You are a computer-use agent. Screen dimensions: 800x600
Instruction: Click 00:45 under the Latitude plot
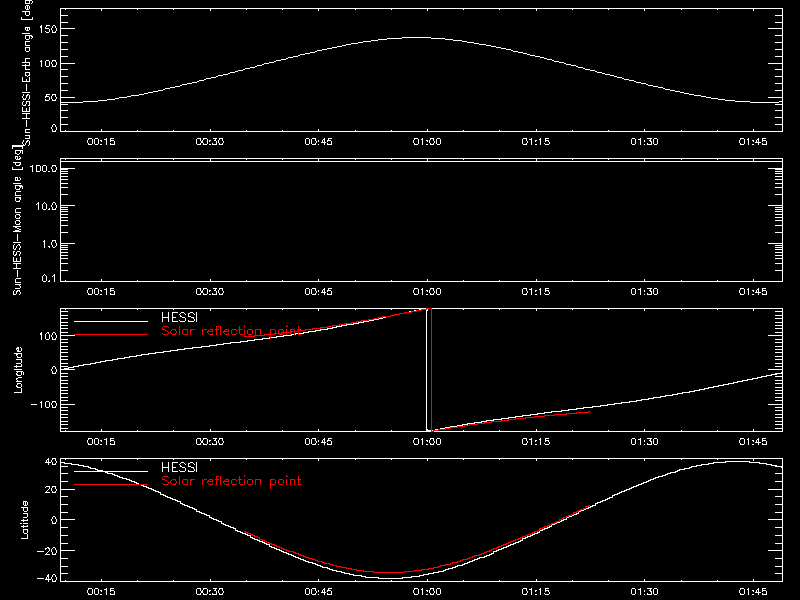pyautogui.click(x=318, y=592)
